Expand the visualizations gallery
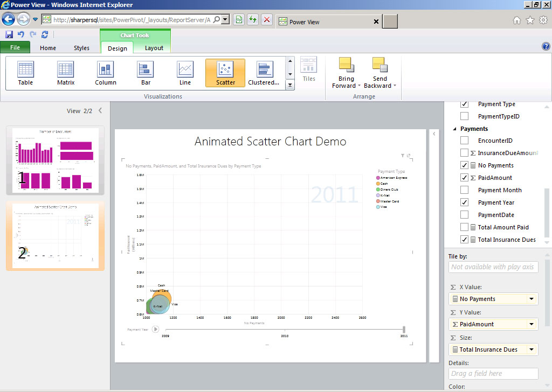This screenshot has width=552, height=392. coord(290,85)
